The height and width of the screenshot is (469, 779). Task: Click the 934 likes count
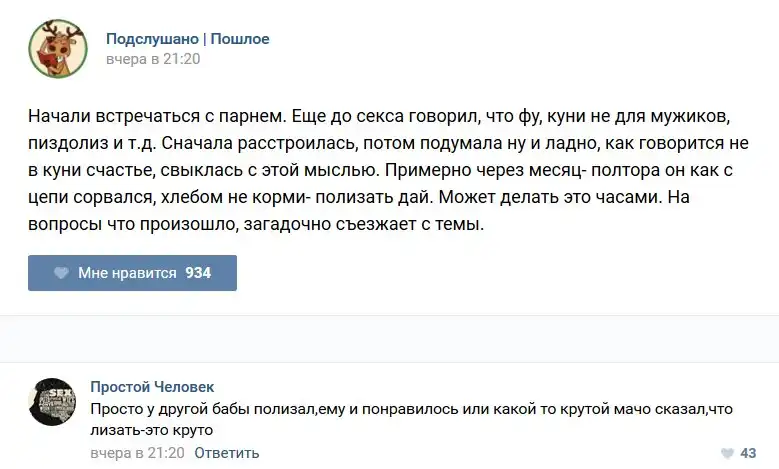pos(198,273)
